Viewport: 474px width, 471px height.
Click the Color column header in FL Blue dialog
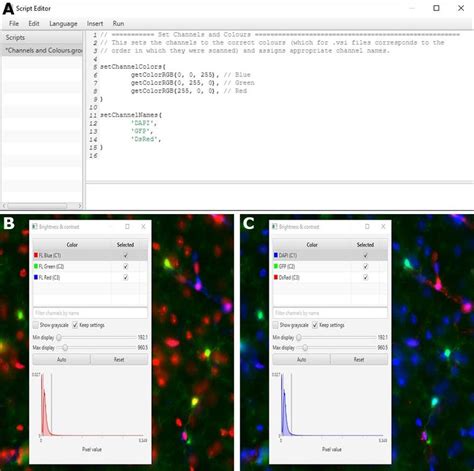pyautogui.click(x=72, y=245)
